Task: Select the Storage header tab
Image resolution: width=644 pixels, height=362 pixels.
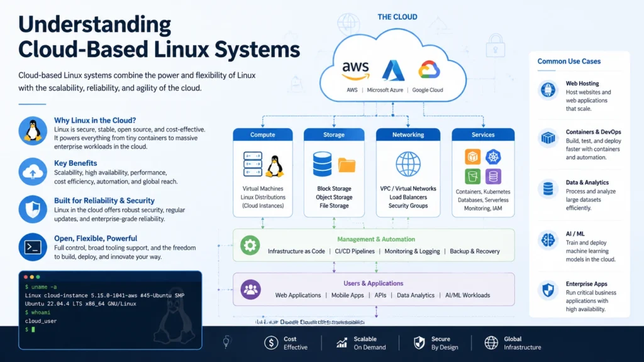Action: (334, 134)
